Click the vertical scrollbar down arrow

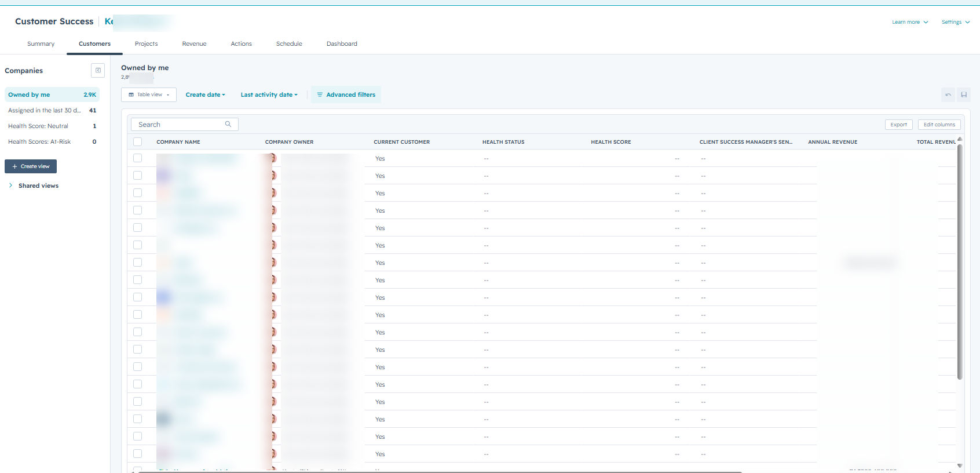pos(960,465)
